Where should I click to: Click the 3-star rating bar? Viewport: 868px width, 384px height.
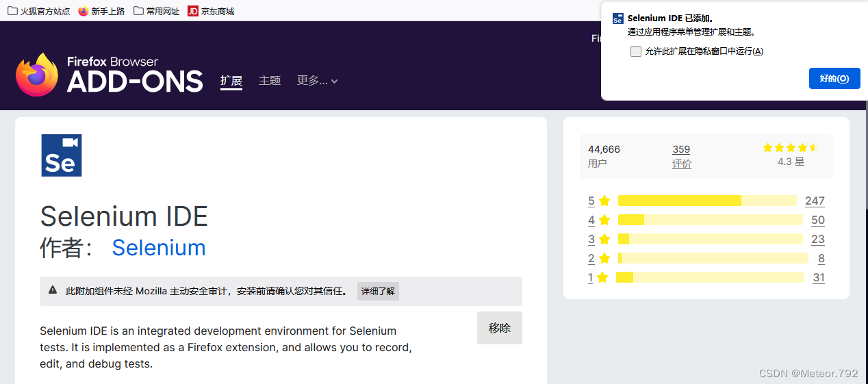point(711,239)
